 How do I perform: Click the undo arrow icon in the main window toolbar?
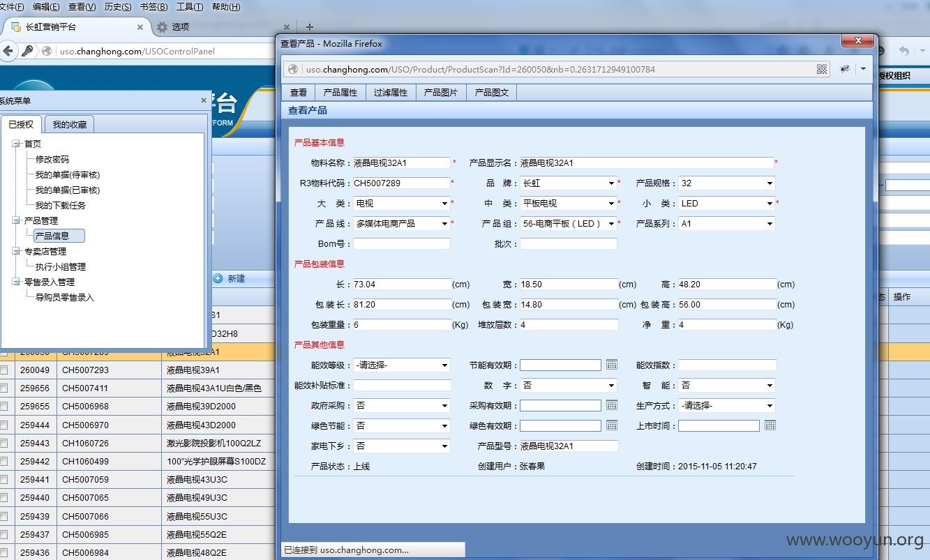pyautogui.click(x=904, y=51)
